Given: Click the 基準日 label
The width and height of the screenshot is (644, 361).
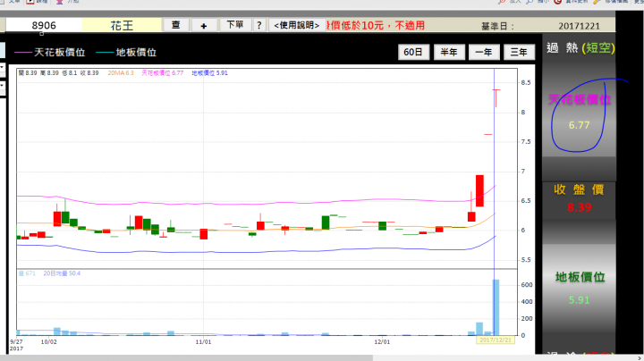Looking at the screenshot, I should click(x=497, y=26).
